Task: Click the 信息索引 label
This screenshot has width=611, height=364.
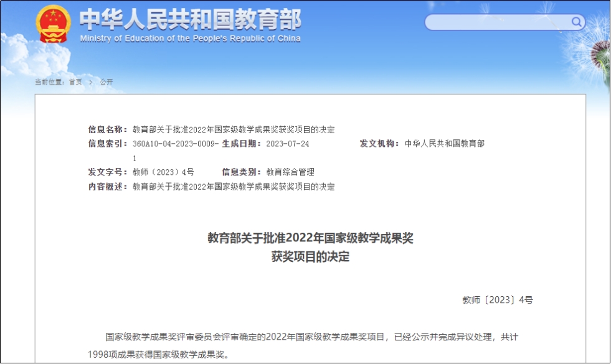Action: click(108, 144)
